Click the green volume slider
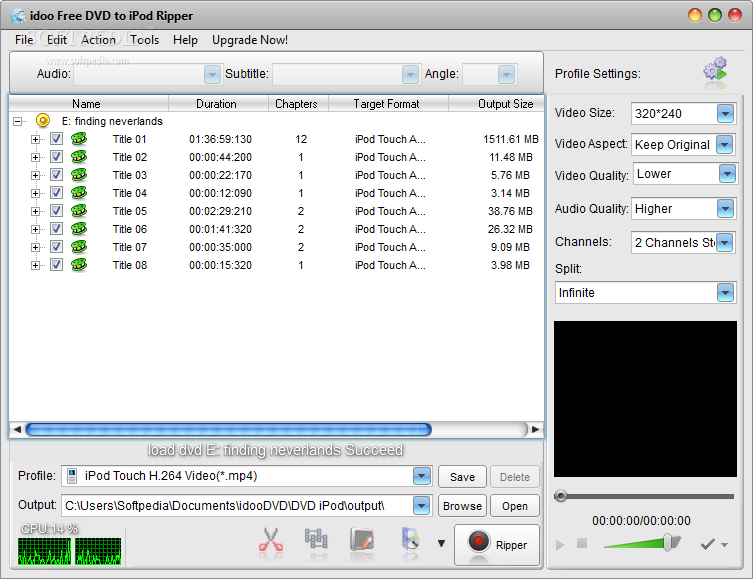 642,543
